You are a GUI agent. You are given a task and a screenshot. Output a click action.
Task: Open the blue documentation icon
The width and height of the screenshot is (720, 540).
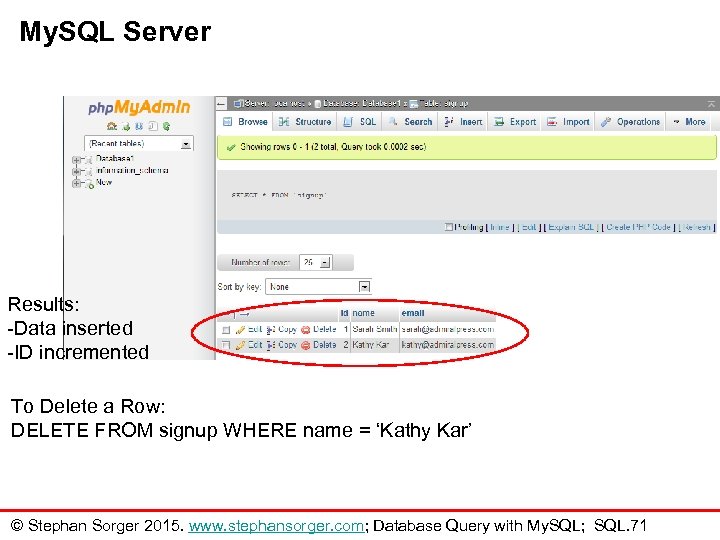pyautogui.click(x=139, y=126)
